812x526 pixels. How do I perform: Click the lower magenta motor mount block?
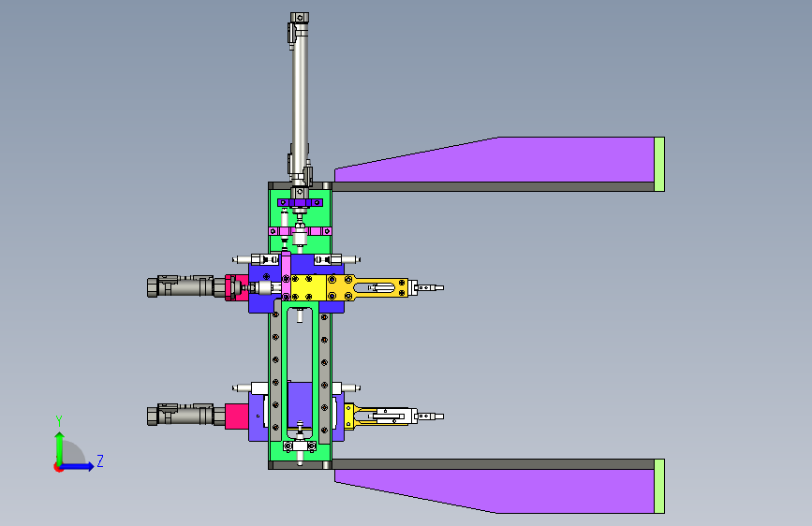237,416
